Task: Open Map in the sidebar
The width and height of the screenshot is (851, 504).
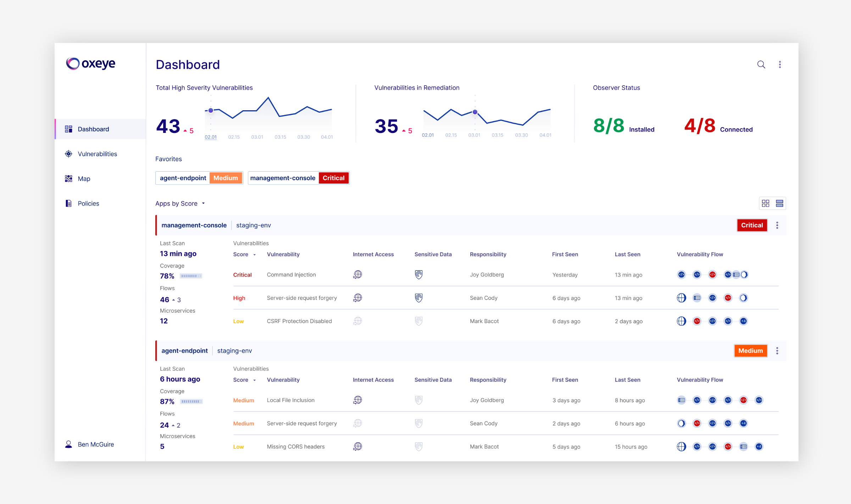Action: tap(84, 179)
